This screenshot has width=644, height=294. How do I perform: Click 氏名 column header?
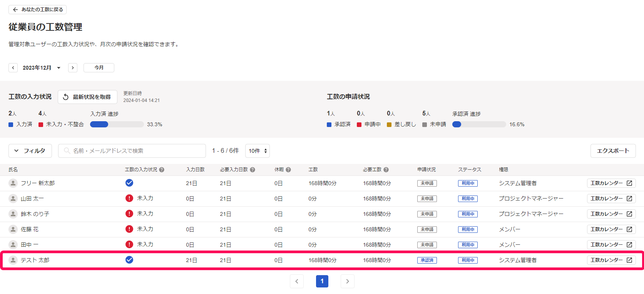13,170
